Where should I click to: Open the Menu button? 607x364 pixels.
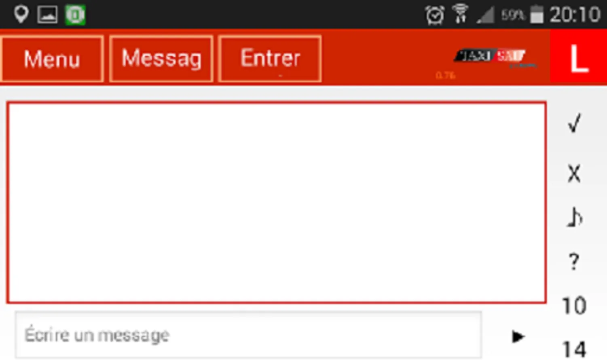click(x=52, y=59)
